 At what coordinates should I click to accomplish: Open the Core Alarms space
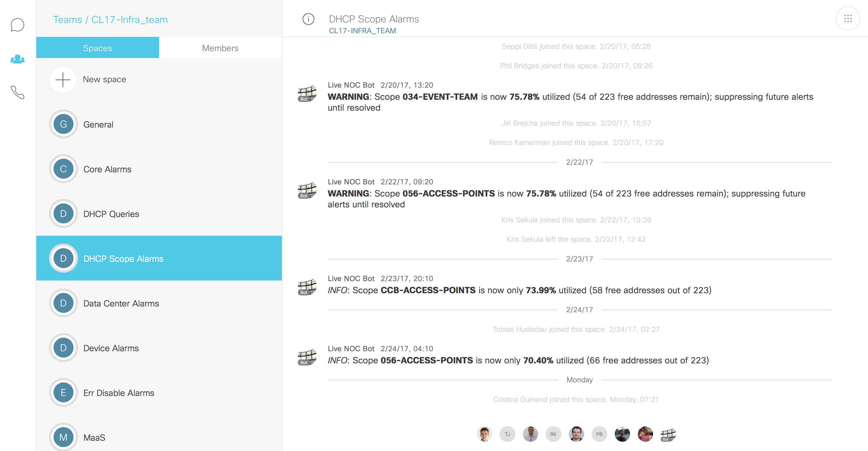point(159,169)
